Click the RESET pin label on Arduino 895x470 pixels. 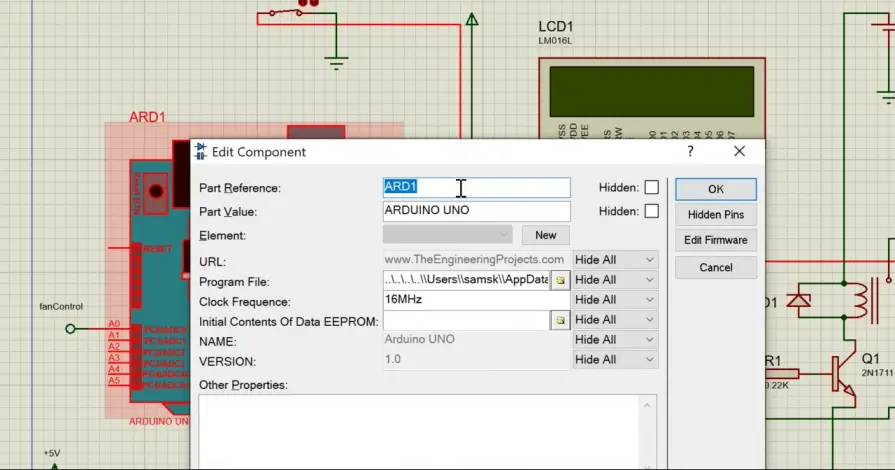(x=157, y=249)
